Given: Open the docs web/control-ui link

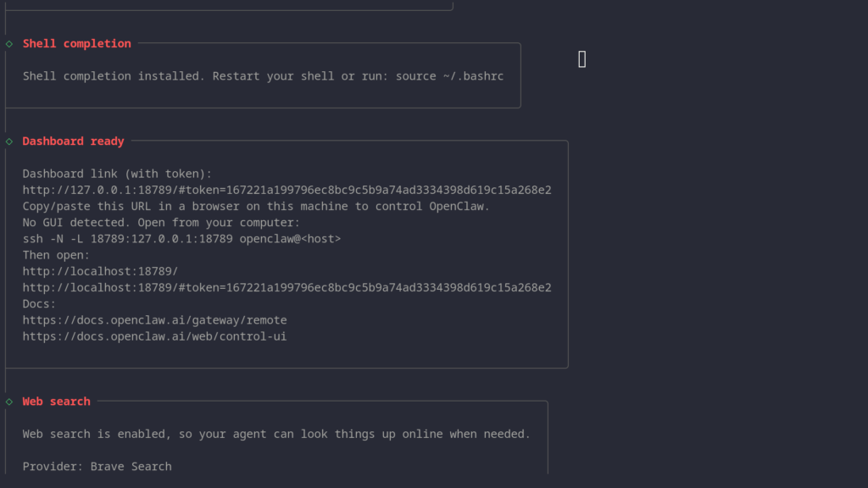Looking at the screenshot, I should point(154,336).
